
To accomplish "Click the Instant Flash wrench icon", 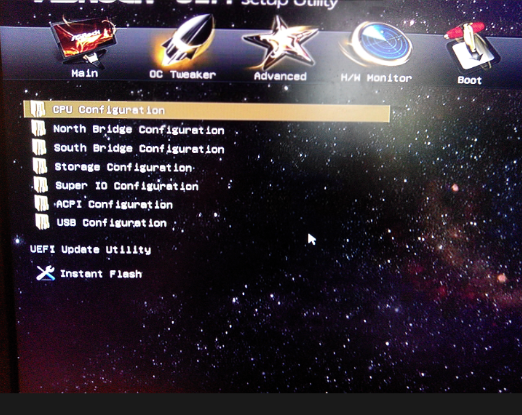I will (45, 273).
